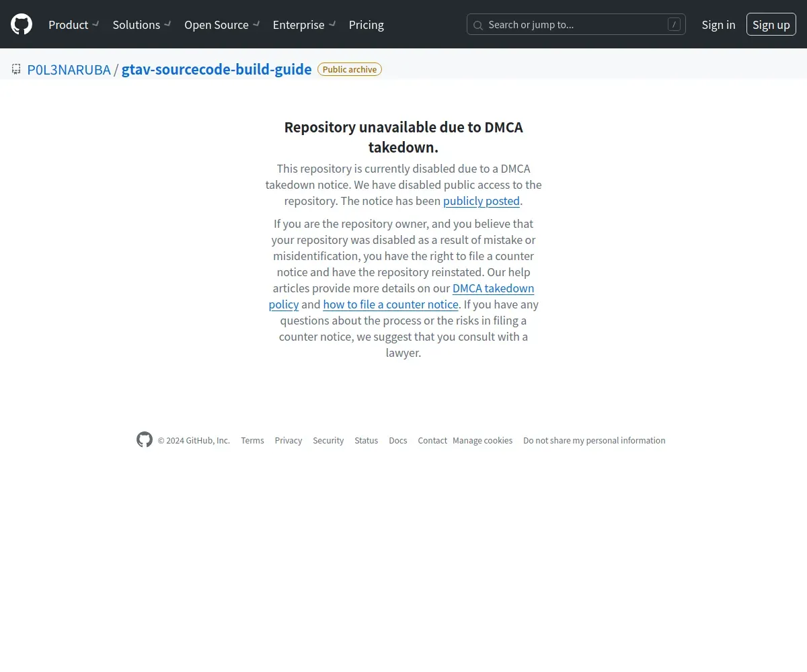Expand the Open Source dropdown chevron
Viewport: 807px width, 672px height.
tap(256, 24)
